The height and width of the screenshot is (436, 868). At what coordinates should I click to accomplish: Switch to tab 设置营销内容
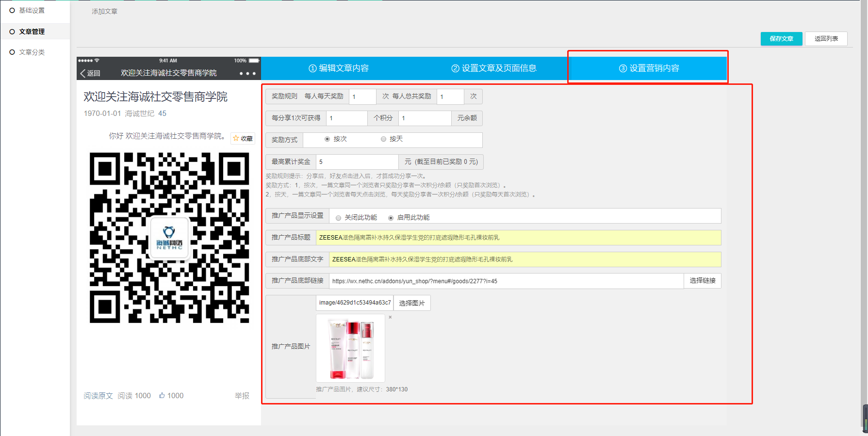649,68
